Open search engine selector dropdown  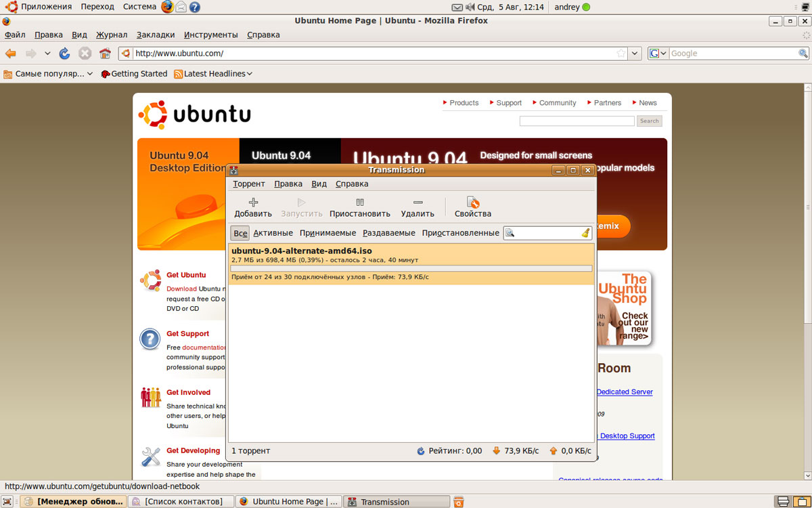658,54
